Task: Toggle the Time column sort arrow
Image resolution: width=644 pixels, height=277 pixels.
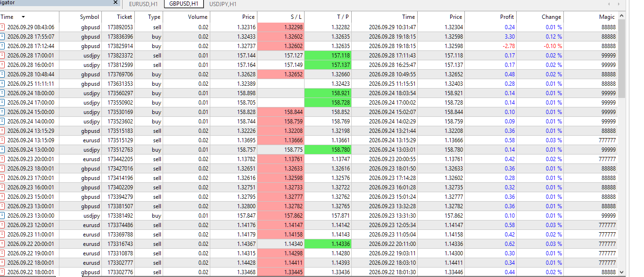Action: click(x=23, y=17)
